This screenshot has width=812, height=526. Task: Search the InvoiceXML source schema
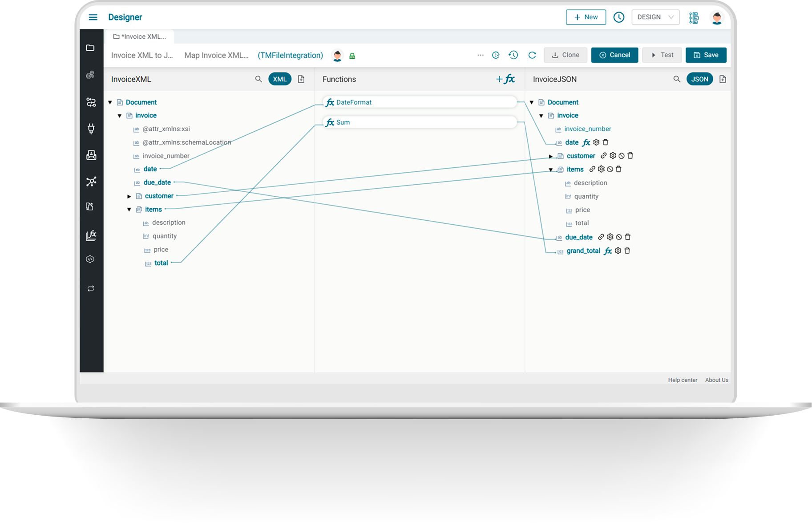pyautogui.click(x=259, y=79)
